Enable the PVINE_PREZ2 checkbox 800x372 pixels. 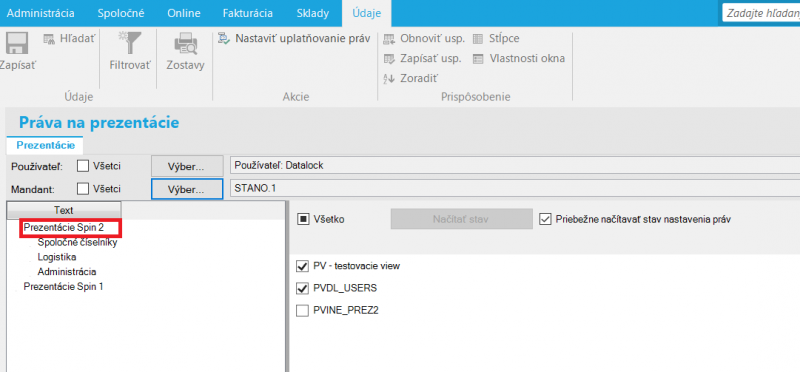click(303, 310)
